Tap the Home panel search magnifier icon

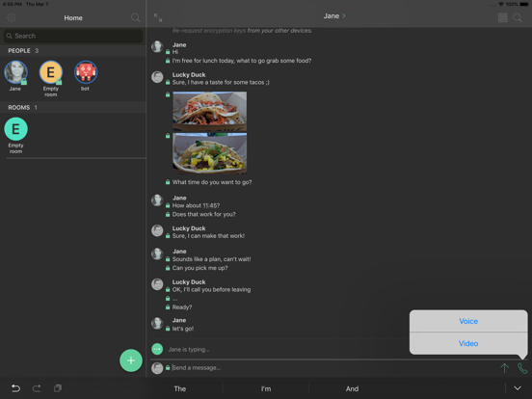(135, 17)
